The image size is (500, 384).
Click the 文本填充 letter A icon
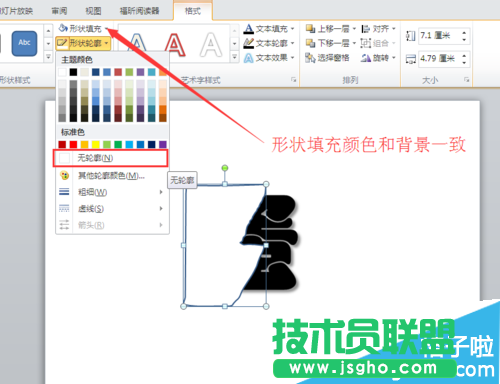[248, 29]
